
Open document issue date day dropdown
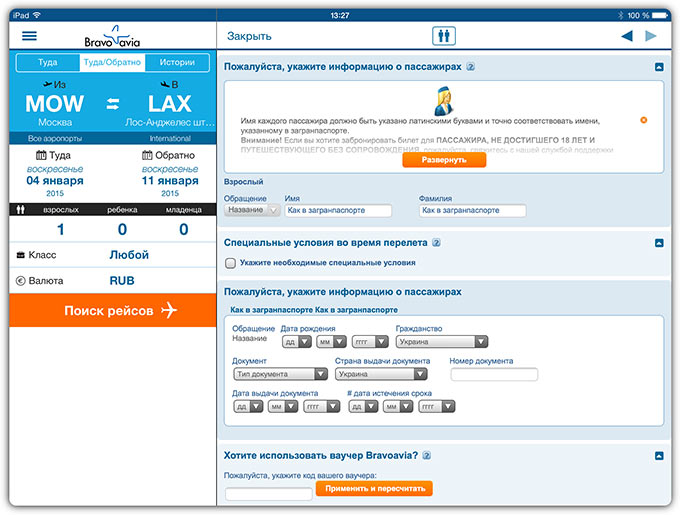248,407
